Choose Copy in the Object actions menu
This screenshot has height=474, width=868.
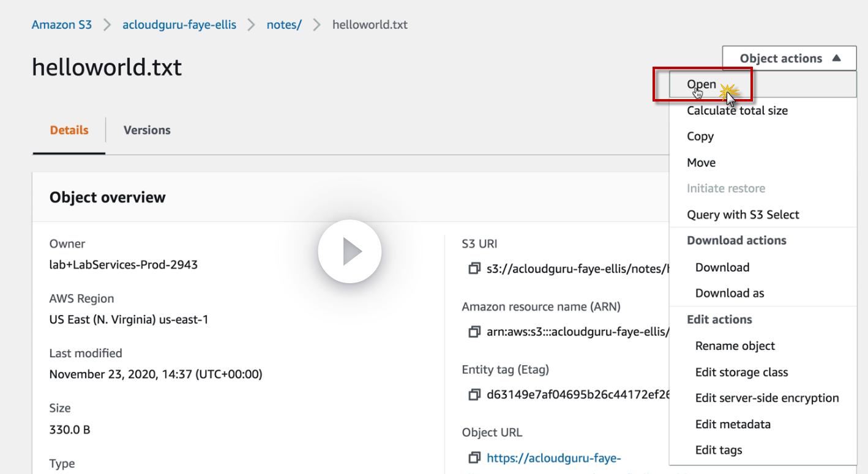coord(763,136)
